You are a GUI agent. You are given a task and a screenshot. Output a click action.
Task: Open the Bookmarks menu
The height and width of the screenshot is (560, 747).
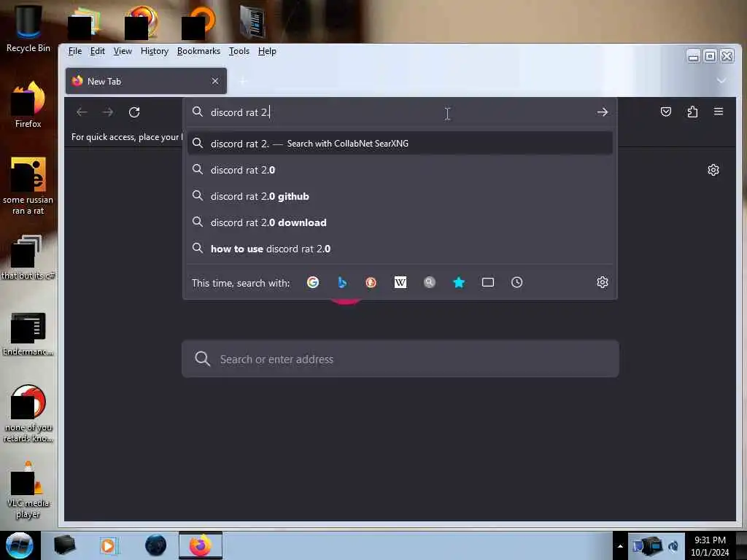pos(198,51)
